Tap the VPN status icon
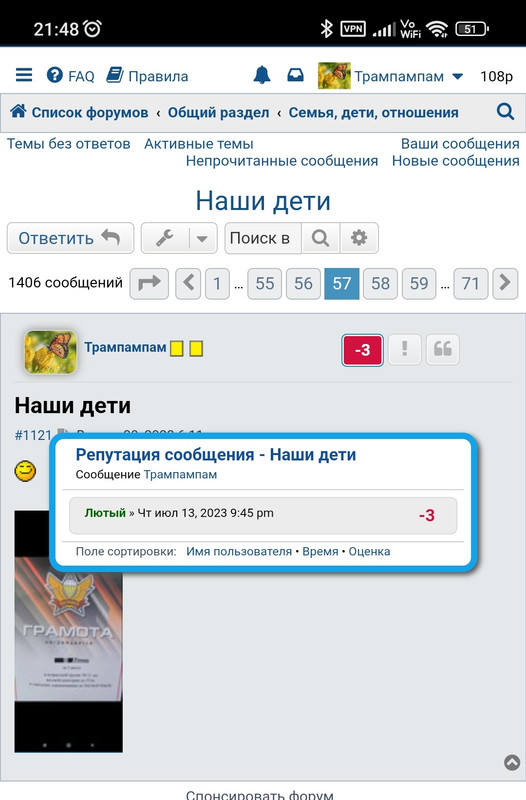The image size is (526, 800). click(x=353, y=29)
